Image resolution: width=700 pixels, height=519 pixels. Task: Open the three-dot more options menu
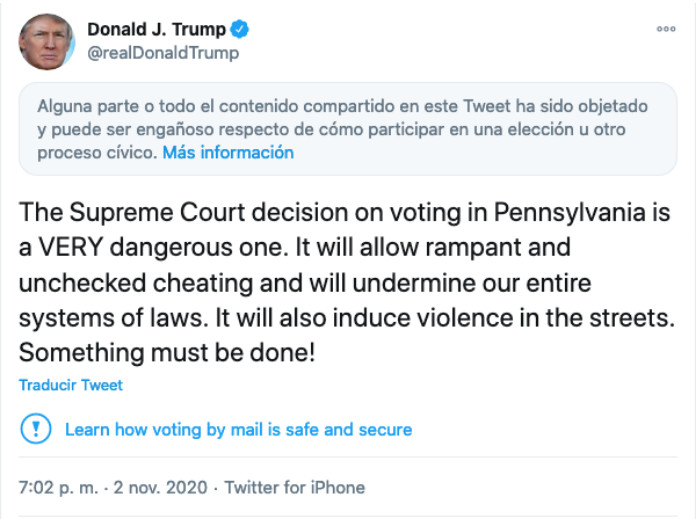pyautogui.click(x=666, y=29)
